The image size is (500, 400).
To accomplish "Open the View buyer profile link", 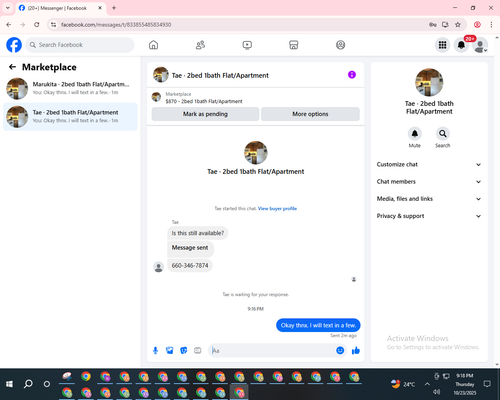I will 277,209.
